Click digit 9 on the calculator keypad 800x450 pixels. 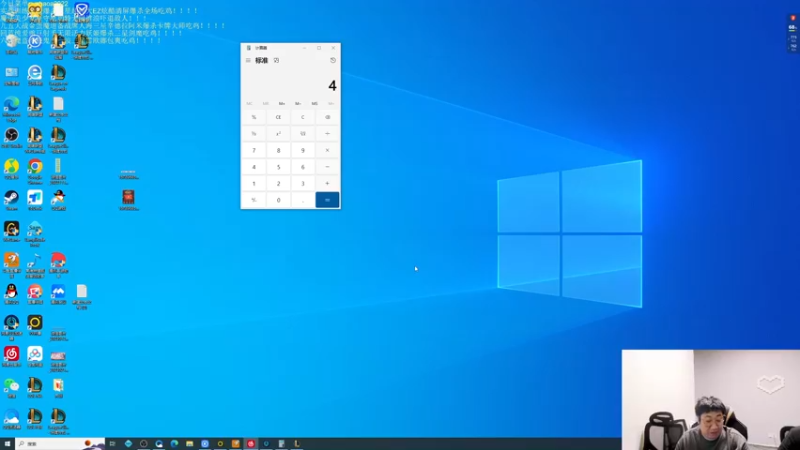coord(303,151)
